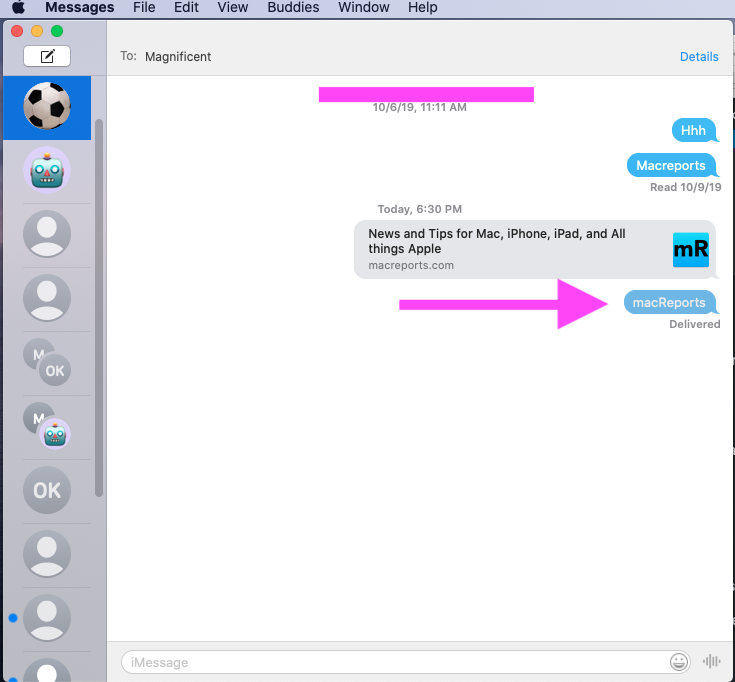Open the File menu
Image resolution: width=735 pixels, height=682 pixels.
(144, 8)
